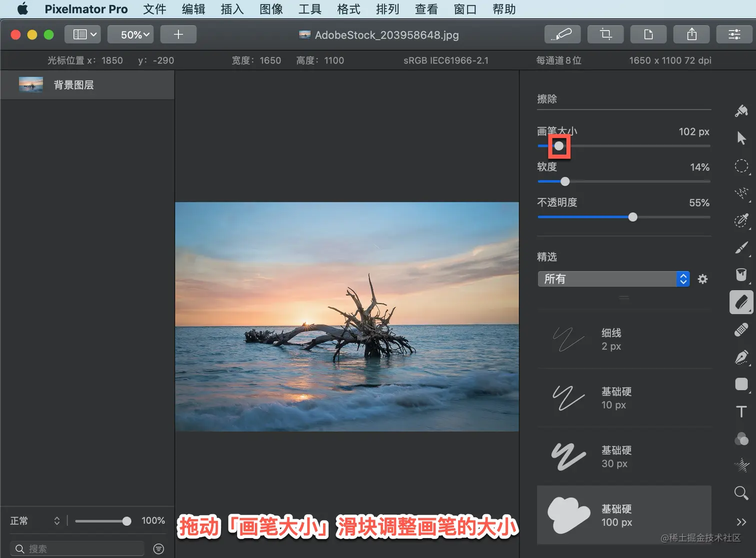756x558 pixels.
Task: Open the 插入 menu
Action: click(232, 9)
